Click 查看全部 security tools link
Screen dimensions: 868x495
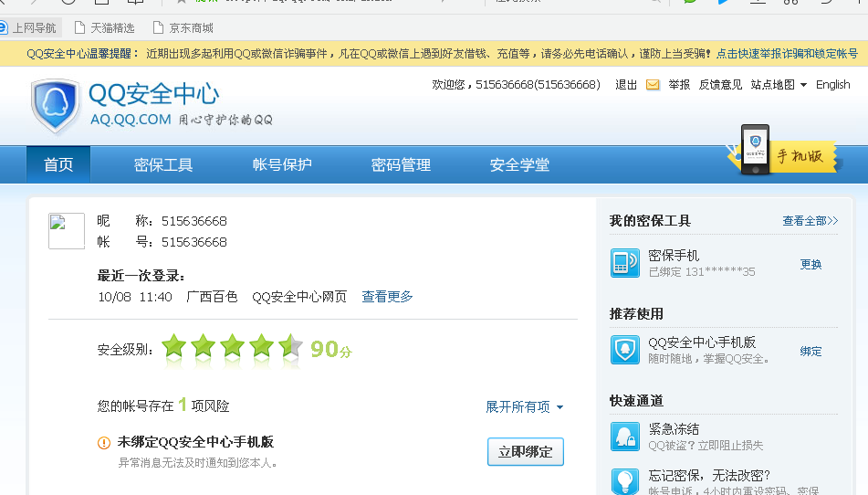[810, 221]
